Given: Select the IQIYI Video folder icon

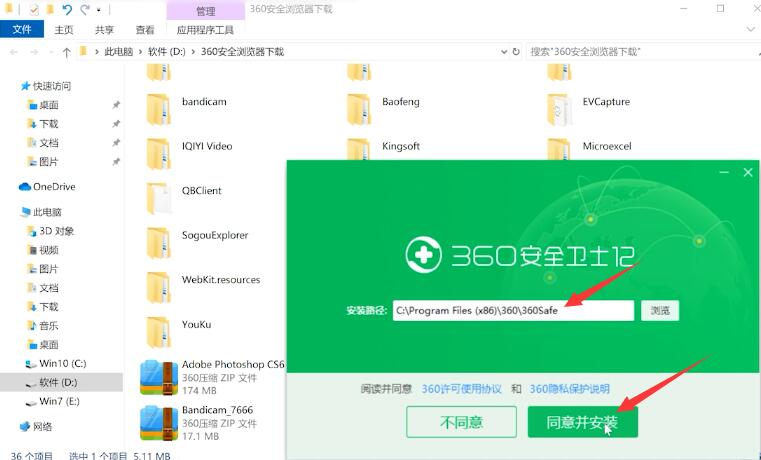Looking at the screenshot, I should pos(159,154).
